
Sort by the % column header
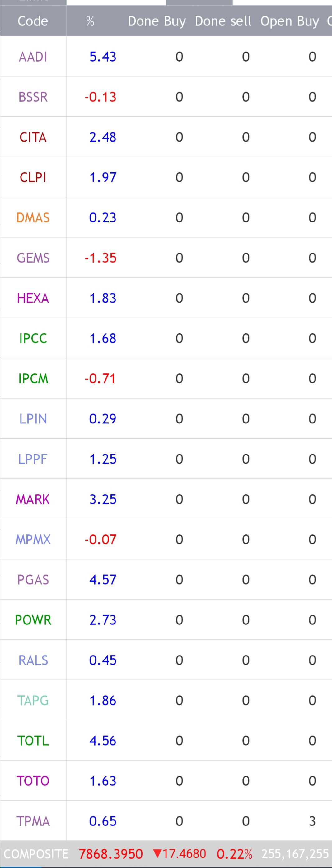[x=90, y=21]
